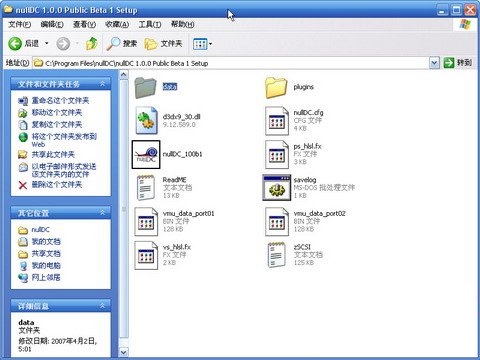Image resolution: width=480 pixels, height=360 pixels.
Task: Open the 帮助(H) menu
Action: pyautogui.click(x=182, y=24)
